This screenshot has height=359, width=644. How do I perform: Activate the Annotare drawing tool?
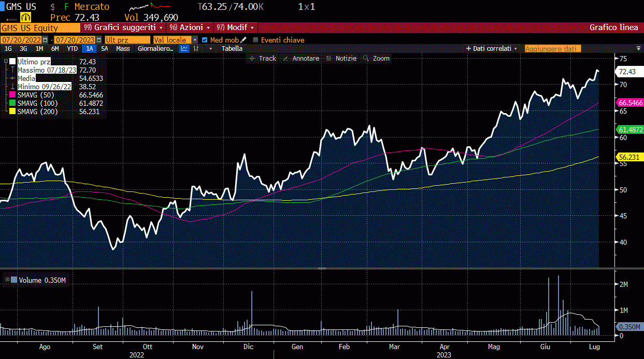pyautogui.click(x=301, y=59)
